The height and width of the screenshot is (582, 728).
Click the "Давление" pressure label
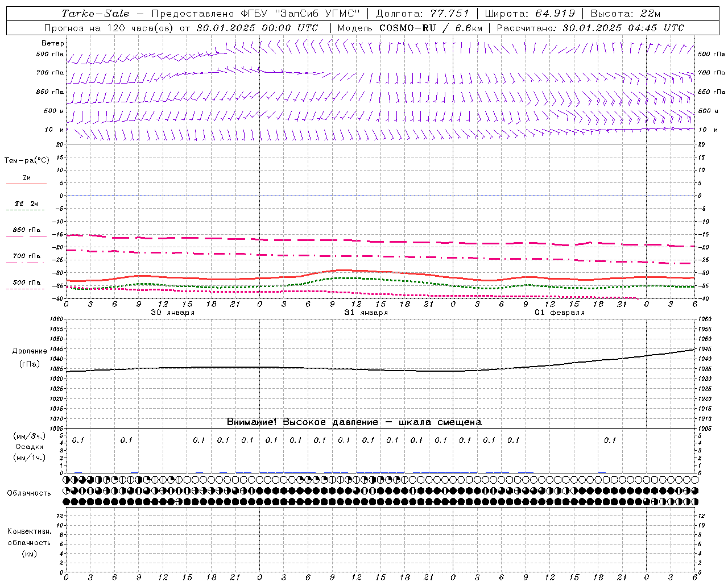click(30, 351)
